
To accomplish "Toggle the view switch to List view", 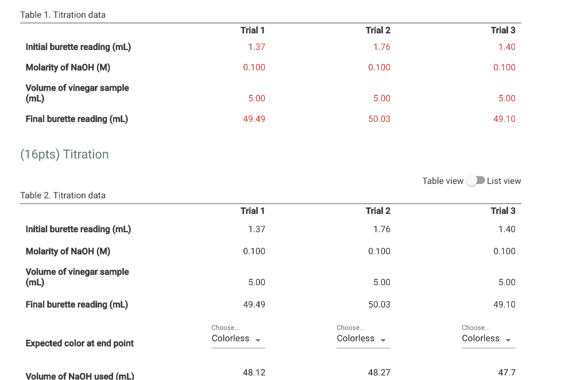I will [x=475, y=180].
